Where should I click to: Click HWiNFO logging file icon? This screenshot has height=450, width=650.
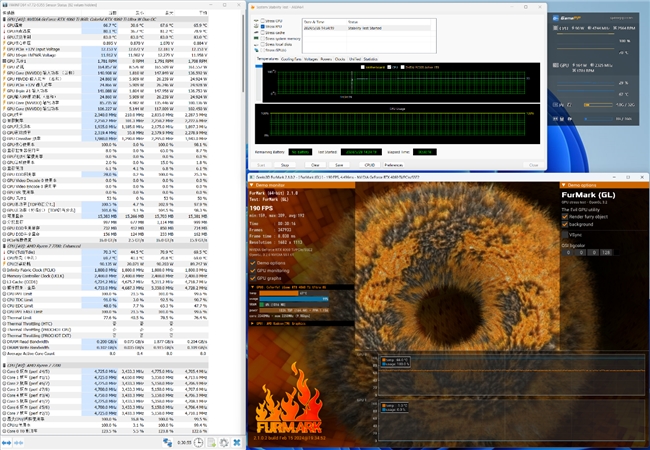(x=211, y=443)
